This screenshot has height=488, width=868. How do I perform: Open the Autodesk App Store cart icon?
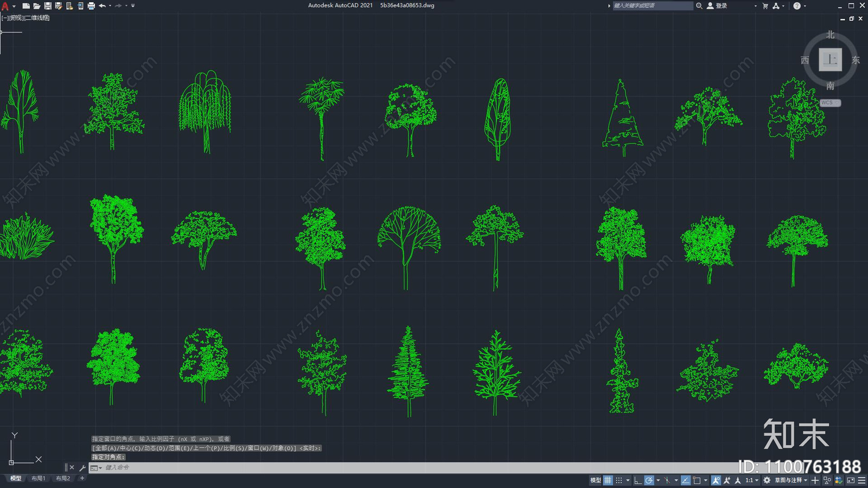coord(765,6)
